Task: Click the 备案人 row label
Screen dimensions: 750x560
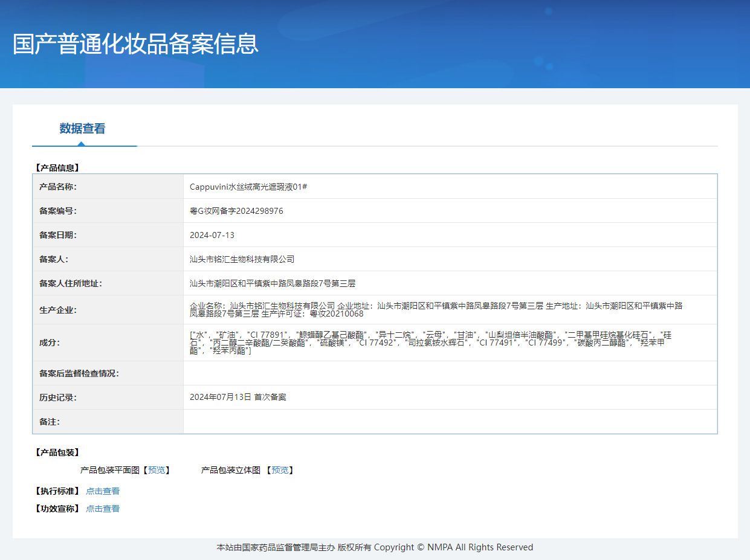Action: 54,259
